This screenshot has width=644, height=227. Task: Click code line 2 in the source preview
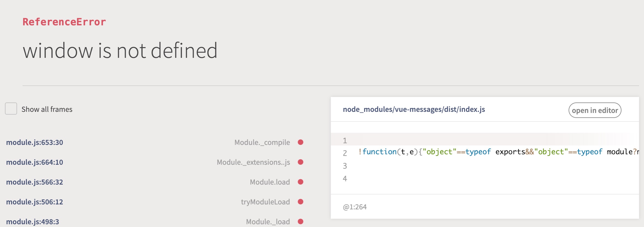(x=495, y=152)
